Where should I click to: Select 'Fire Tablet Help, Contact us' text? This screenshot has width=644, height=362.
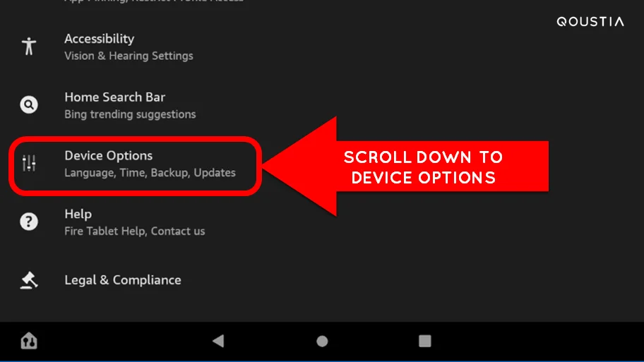[x=134, y=231]
